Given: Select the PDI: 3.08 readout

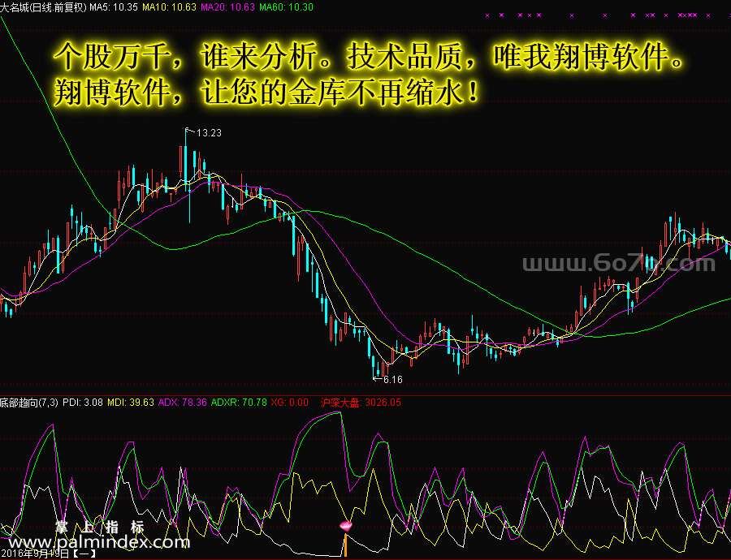Looking at the screenshot, I should pos(83,402).
